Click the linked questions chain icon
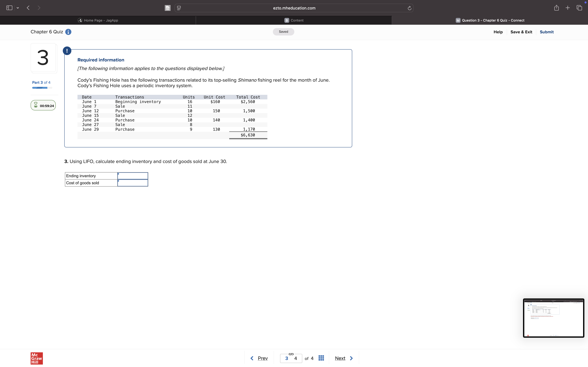Viewport: 588px width, 367px height. pyautogui.click(x=291, y=354)
